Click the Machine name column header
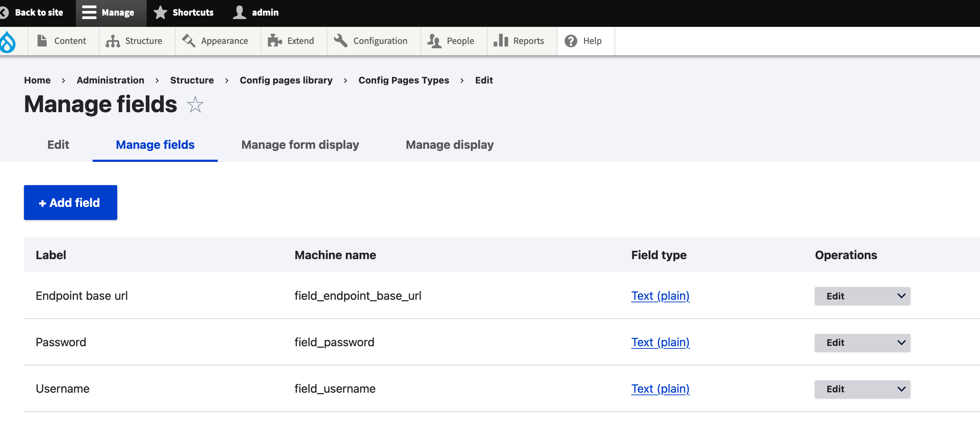 (x=335, y=255)
